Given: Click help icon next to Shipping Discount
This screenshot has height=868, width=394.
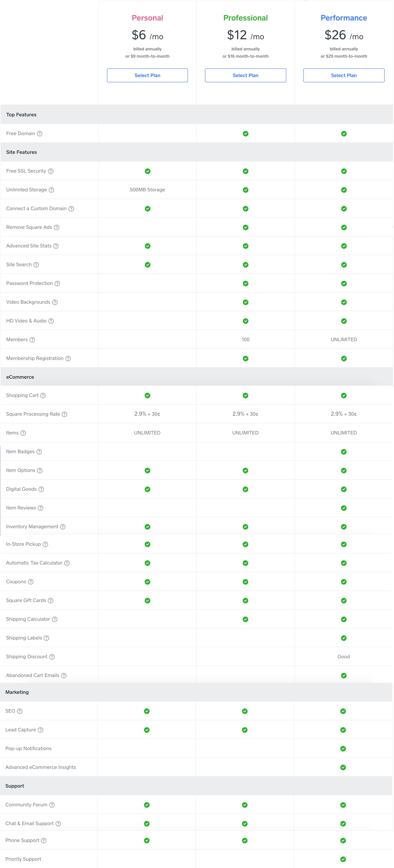Looking at the screenshot, I should [x=52, y=657].
